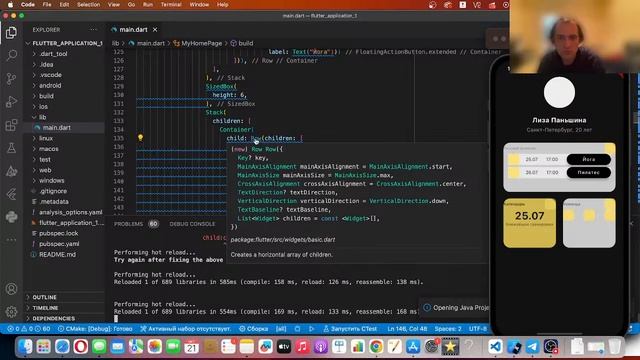Open Finder from the Dock
The image size is (640, 360).
tap(25, 347)
